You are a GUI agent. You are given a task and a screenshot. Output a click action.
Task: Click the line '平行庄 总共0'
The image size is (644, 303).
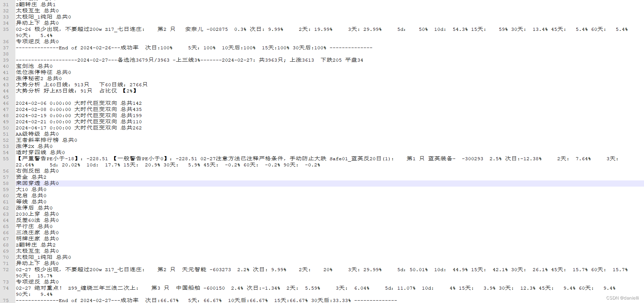pyautogui.click(x=34, y=226)
